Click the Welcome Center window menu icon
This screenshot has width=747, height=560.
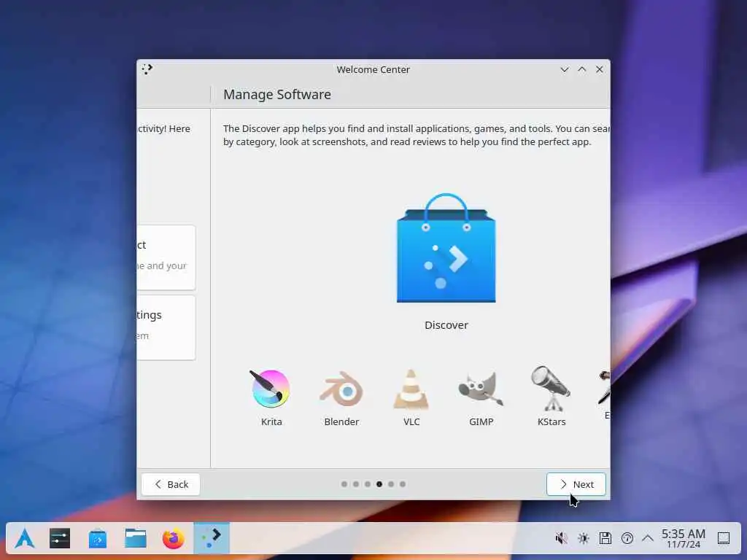click(147, 69)
